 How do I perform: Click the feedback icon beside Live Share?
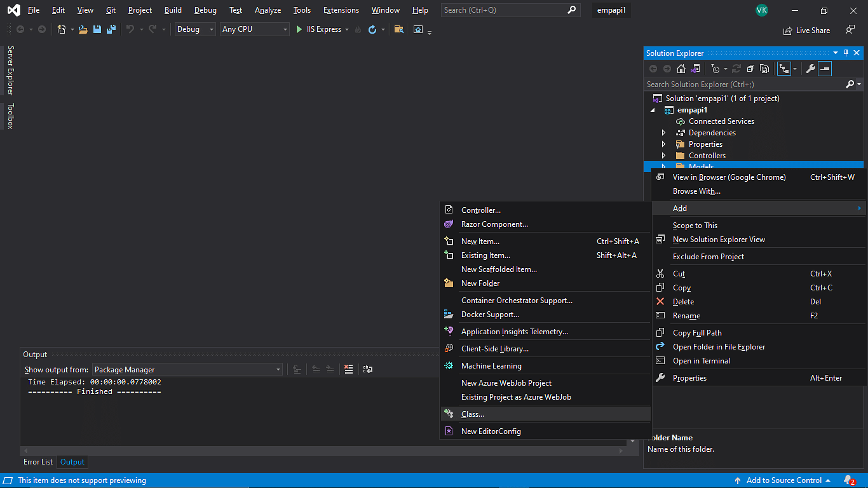pyautogui.click(x=850, y=30)
